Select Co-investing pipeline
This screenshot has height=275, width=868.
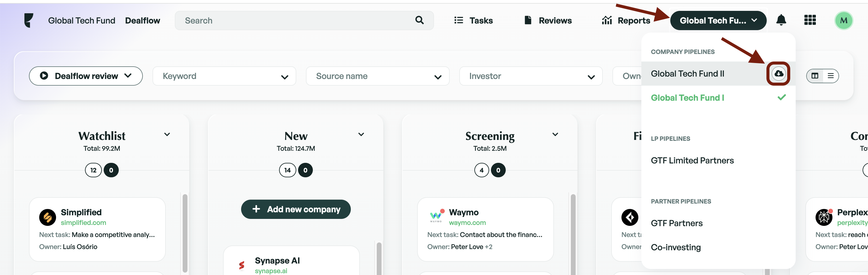718,247
